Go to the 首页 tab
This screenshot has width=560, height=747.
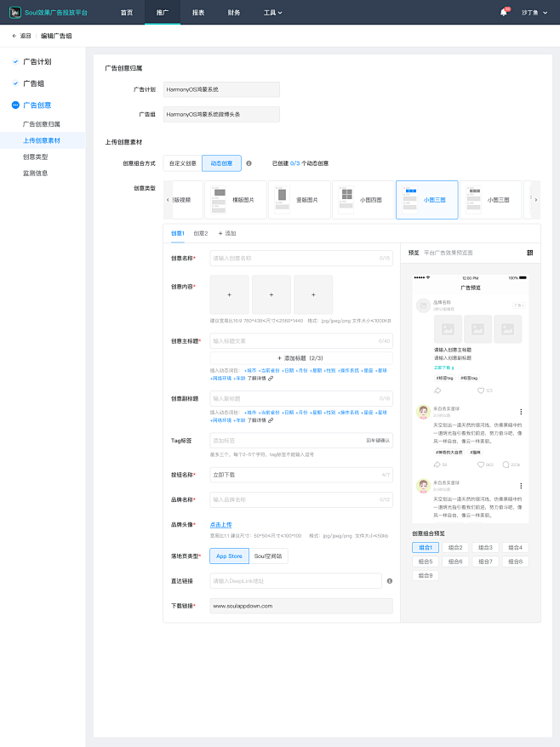pyautogui.click(x=127, y=13)
